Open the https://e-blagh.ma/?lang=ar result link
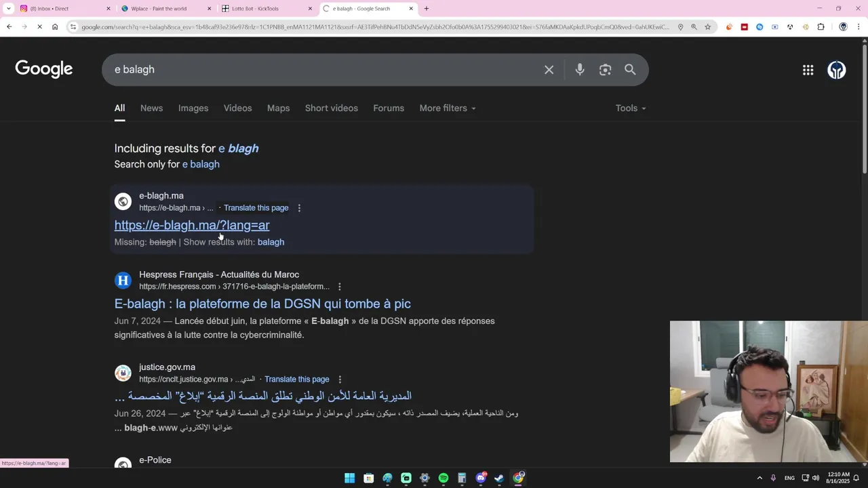 192,225
